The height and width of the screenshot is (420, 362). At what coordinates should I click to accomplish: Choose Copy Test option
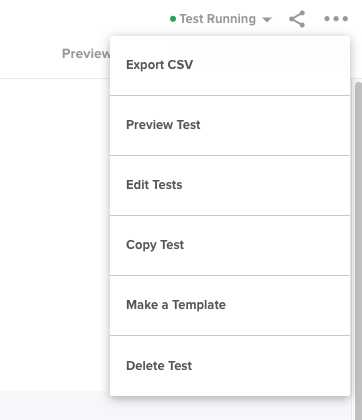coord(230,245)
